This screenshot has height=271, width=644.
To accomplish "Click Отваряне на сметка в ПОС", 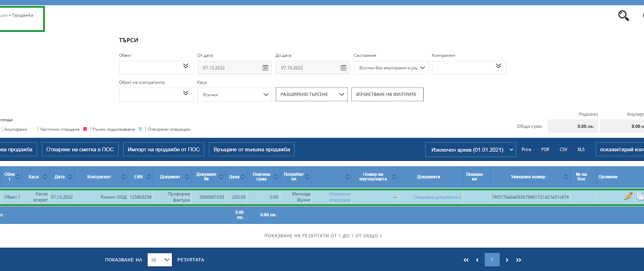I will pos(80,149).
